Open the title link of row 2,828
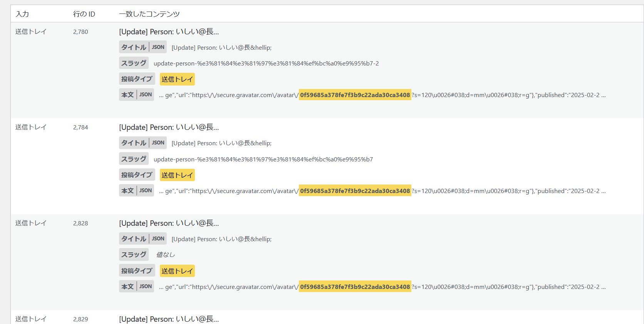This screenshot has height=324, width=644. pos(169,223)
